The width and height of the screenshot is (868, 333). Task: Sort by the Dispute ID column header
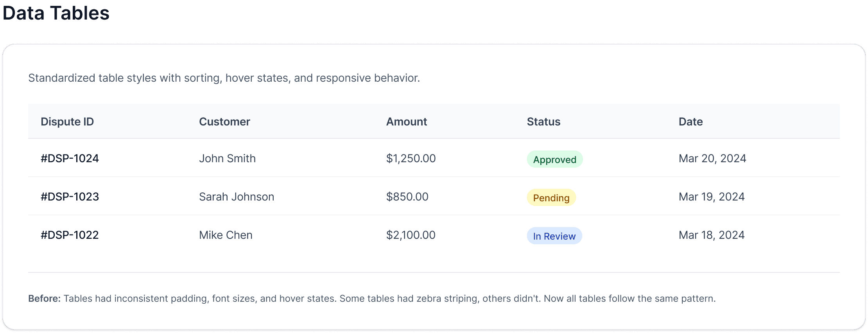67,122
